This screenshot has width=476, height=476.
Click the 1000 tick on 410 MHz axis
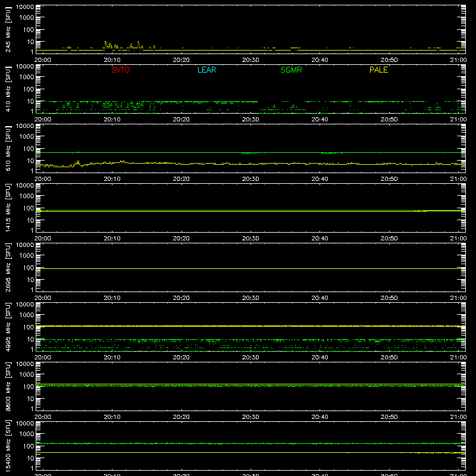pos(27,77)
